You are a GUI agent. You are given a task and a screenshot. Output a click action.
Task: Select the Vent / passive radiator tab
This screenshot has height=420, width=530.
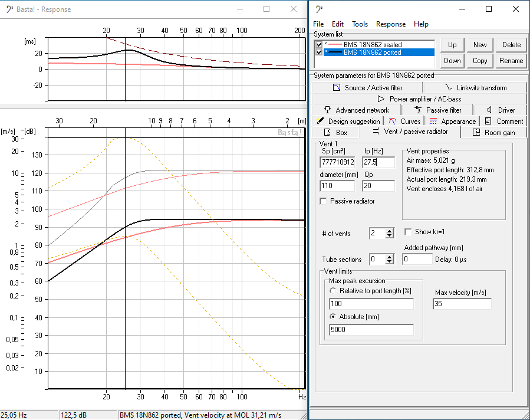[x=410, y=132]
